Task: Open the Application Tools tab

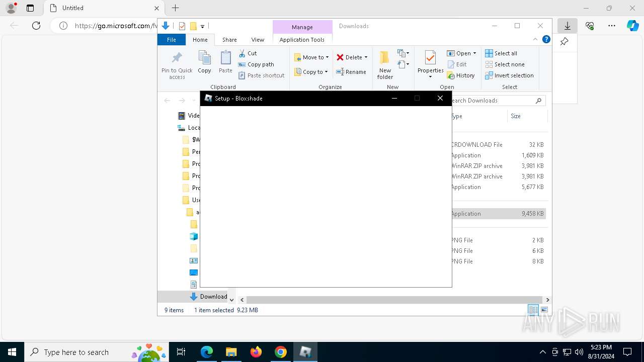Action: (302, 40)
